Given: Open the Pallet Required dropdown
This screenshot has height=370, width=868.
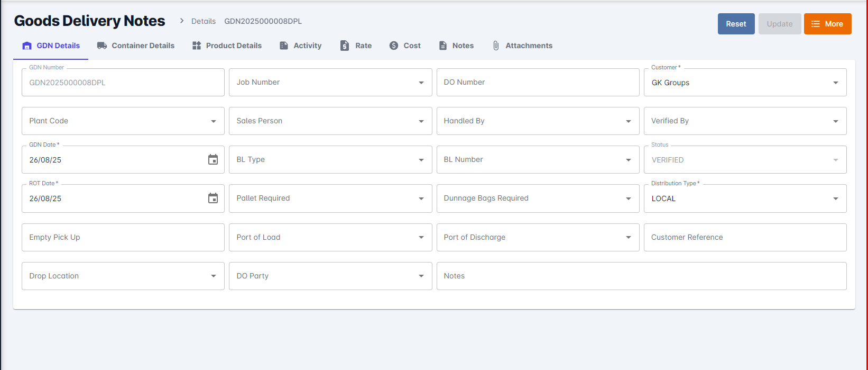Looking at the screenshot, I should click(421, 198).
